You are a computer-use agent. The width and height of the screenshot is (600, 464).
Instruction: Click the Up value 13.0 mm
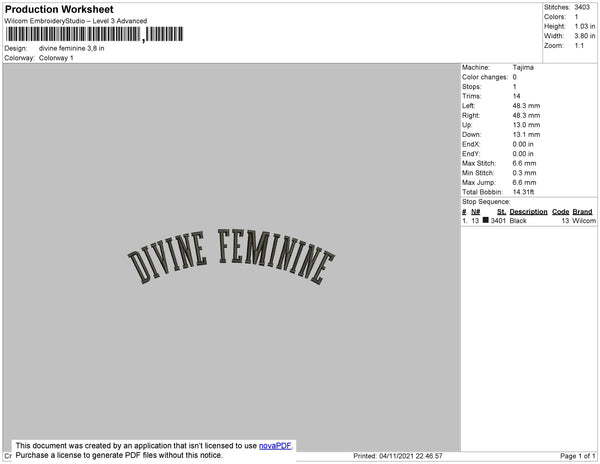tap(527, 125)
